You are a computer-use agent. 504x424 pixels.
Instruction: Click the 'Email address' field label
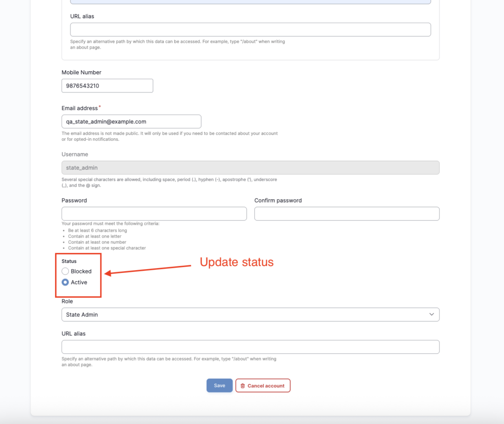[x=80, y=108]
